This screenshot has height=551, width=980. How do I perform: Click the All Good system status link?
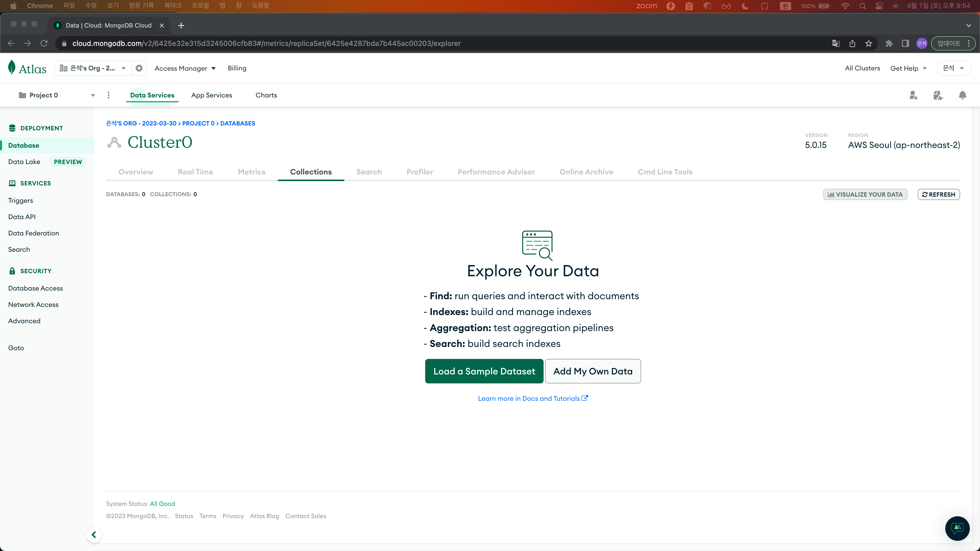point(163,504)
